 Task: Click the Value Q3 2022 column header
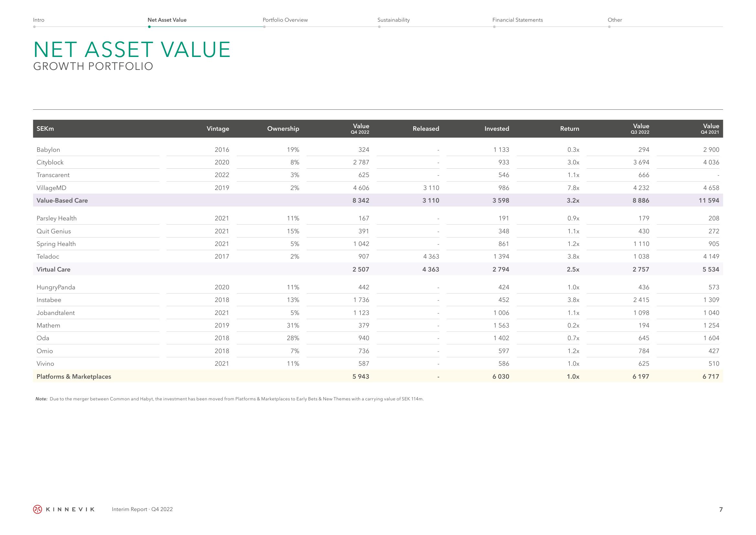point(641,128)
